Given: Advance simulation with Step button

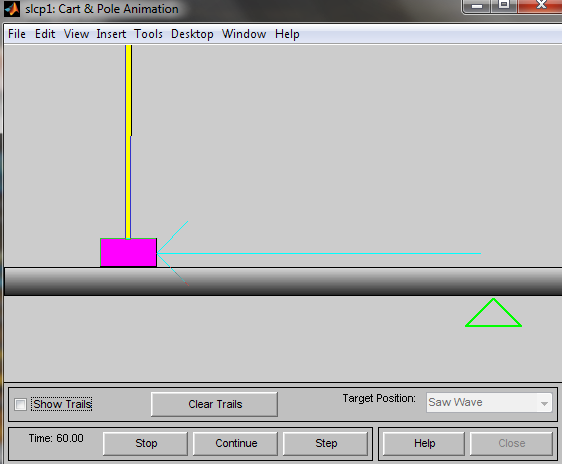Looking at the screenshot, I should click(x=326, y=444).
